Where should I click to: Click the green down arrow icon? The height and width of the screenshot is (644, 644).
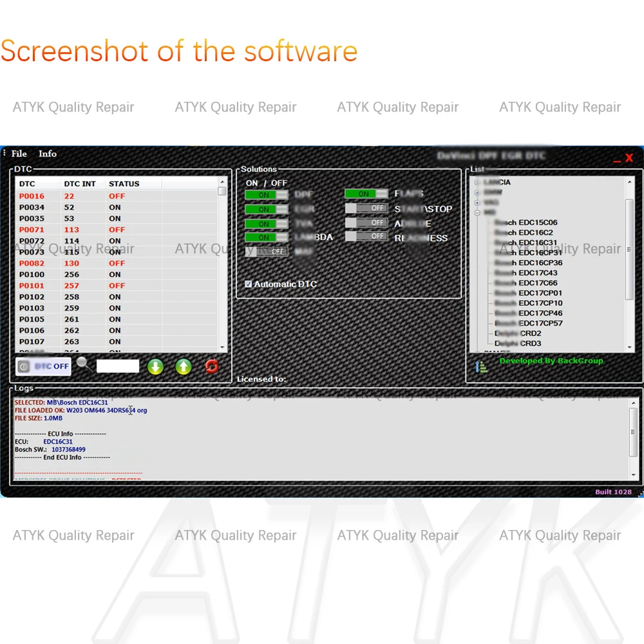coord(156,367)
